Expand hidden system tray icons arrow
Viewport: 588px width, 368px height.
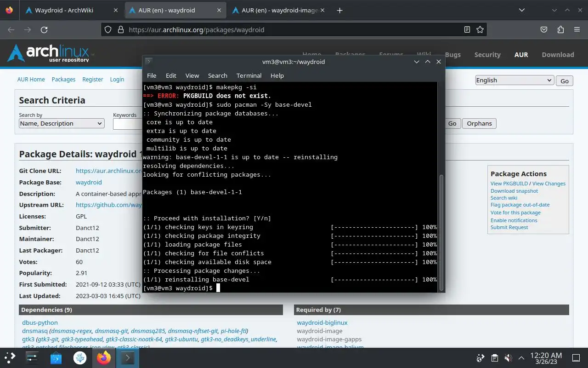coord(521,358)
